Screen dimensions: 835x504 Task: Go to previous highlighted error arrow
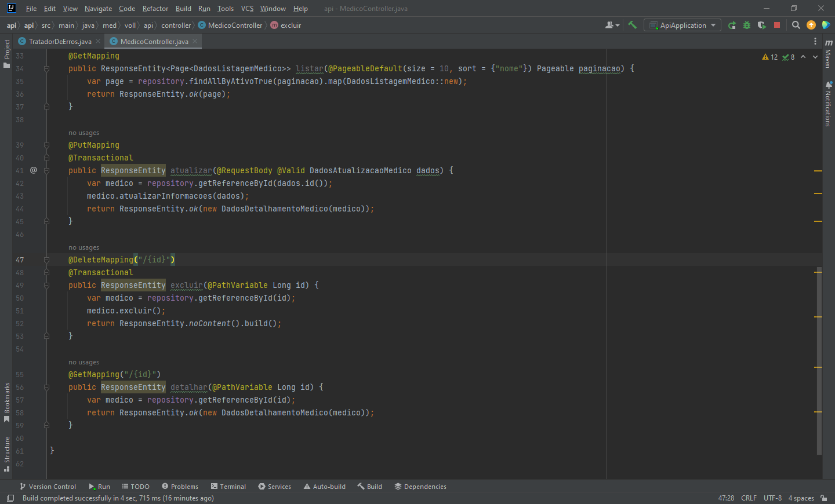pos(803,57)
